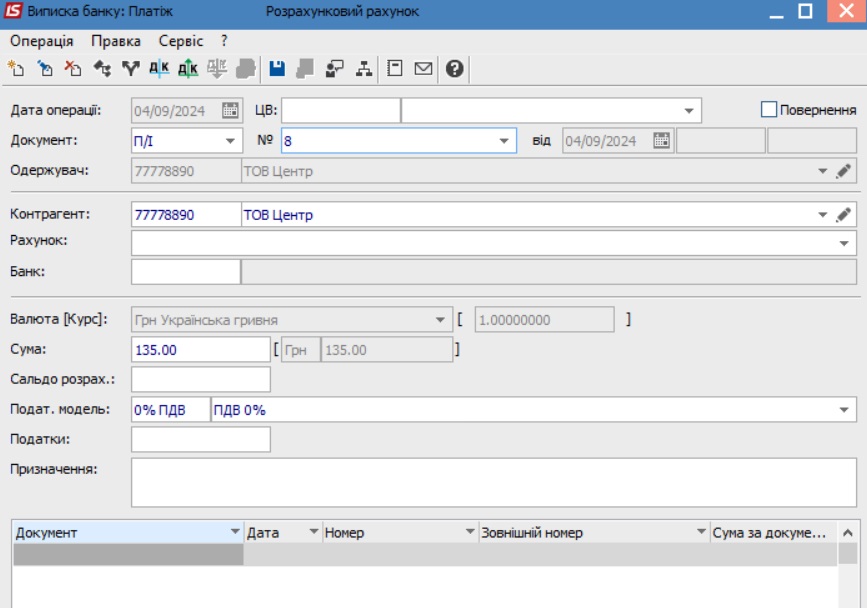Click the Сума field showing 135.00

pos(201,349)
